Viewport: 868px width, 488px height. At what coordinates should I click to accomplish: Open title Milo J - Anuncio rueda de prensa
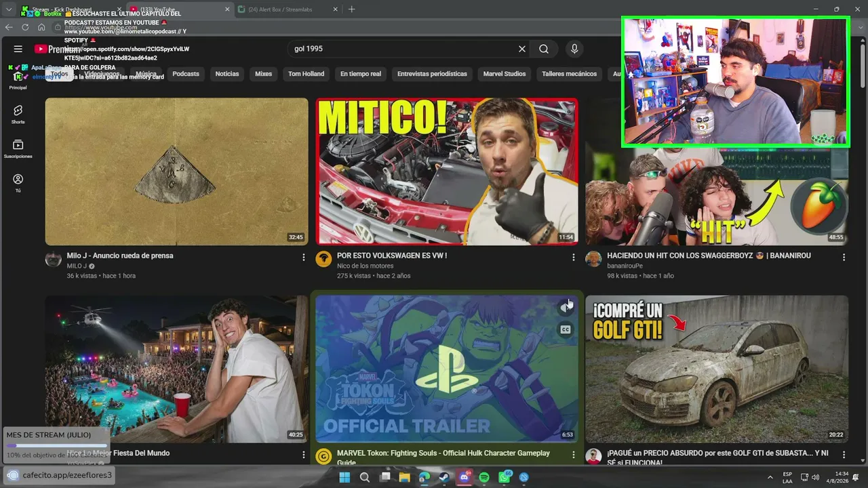click(x=120, y=256)
